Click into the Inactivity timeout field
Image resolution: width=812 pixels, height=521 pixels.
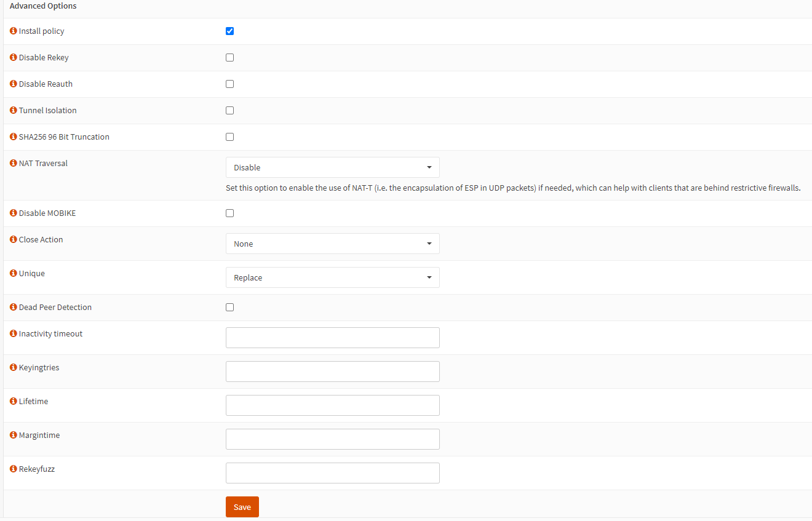332,338
